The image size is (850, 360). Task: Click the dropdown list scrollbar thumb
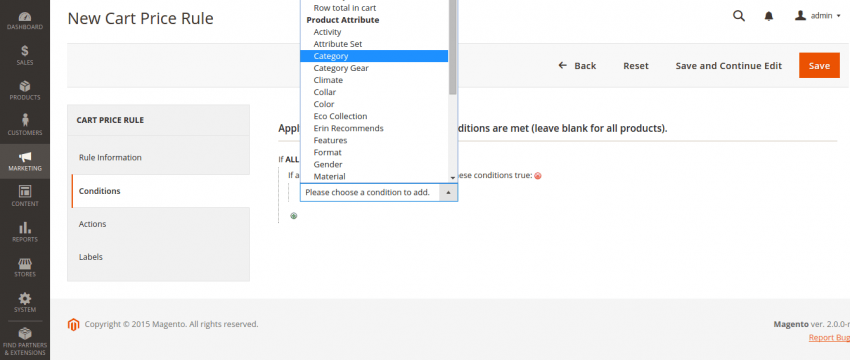point(453,46)
